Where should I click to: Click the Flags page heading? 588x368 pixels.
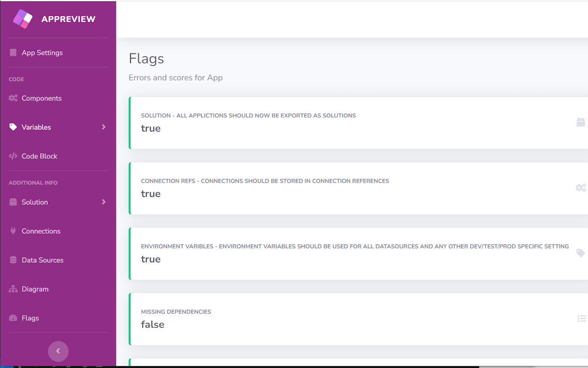pyautogui.click(x=146, y=58)
